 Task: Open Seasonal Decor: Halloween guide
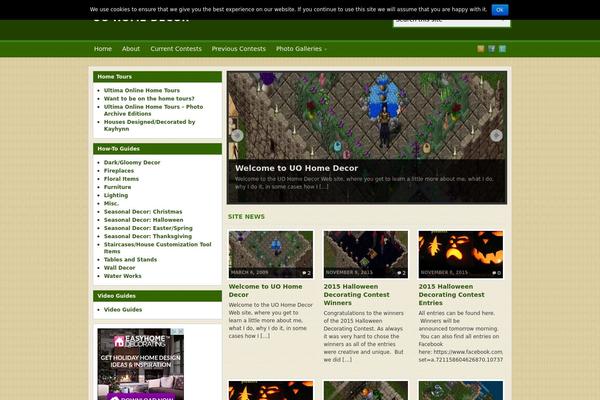point(143,220)
